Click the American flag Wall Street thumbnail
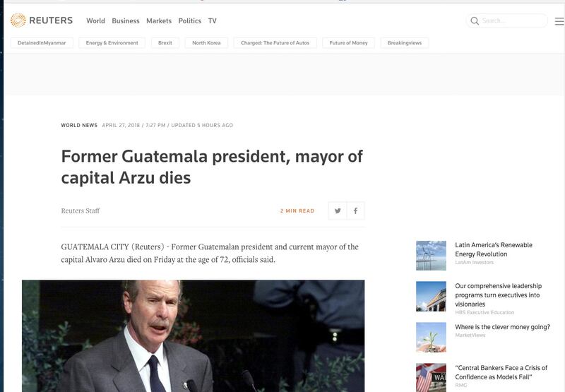 point(431,378)
